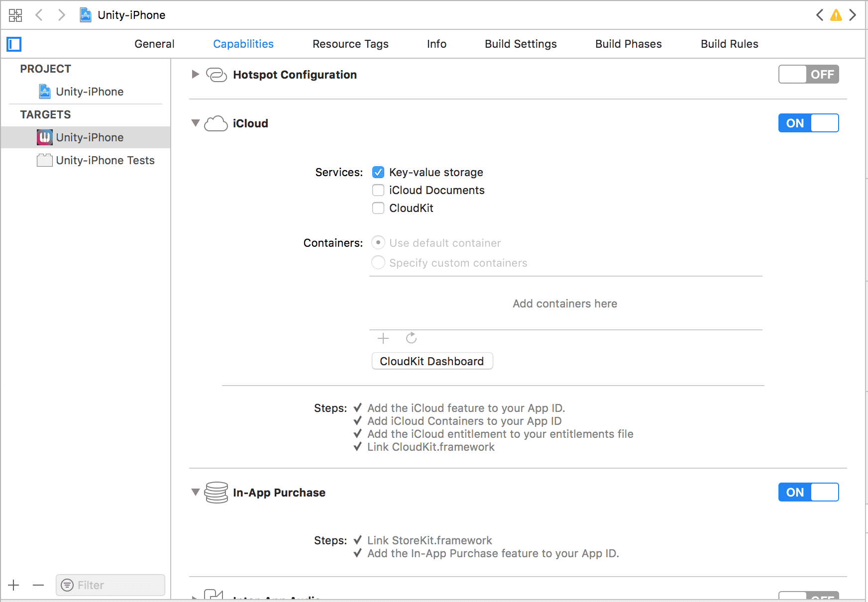Viewport: 868px width, 602px height.
Task: Enable iCloud Documents checkbox
Action: (x=378, y=190)
